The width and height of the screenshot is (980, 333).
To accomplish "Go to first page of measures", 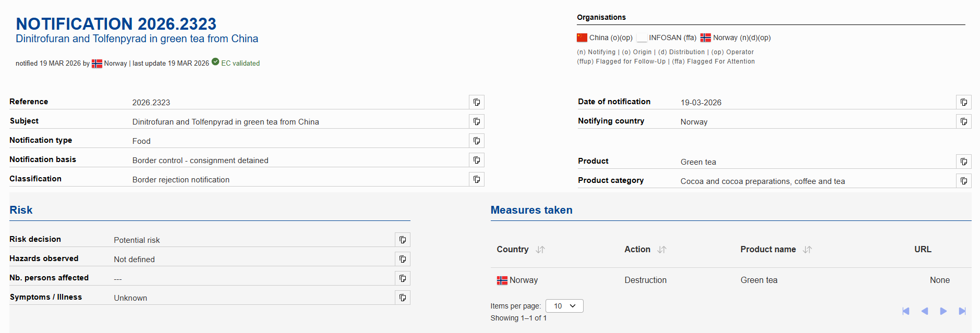I will (906, 311).
